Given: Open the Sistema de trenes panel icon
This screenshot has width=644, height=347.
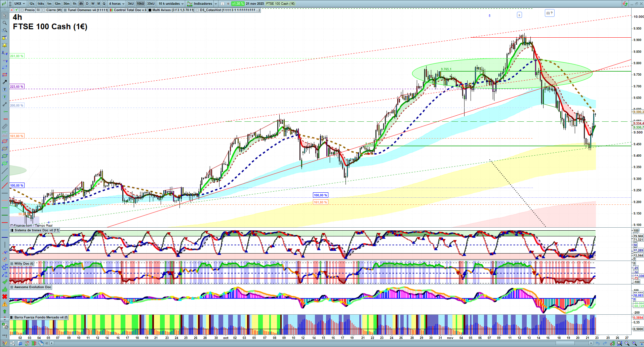Looking at the screenshot, I should [x=12, y=230].
